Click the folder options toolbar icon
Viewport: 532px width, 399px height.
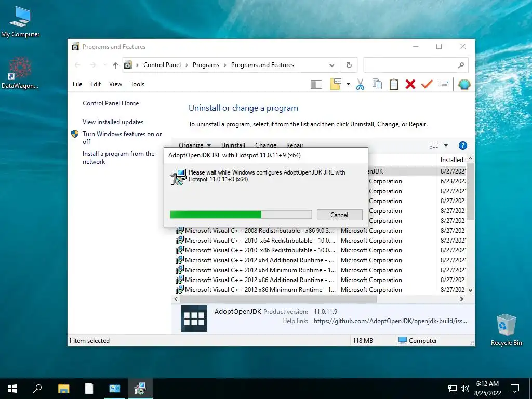click(336, 84)
